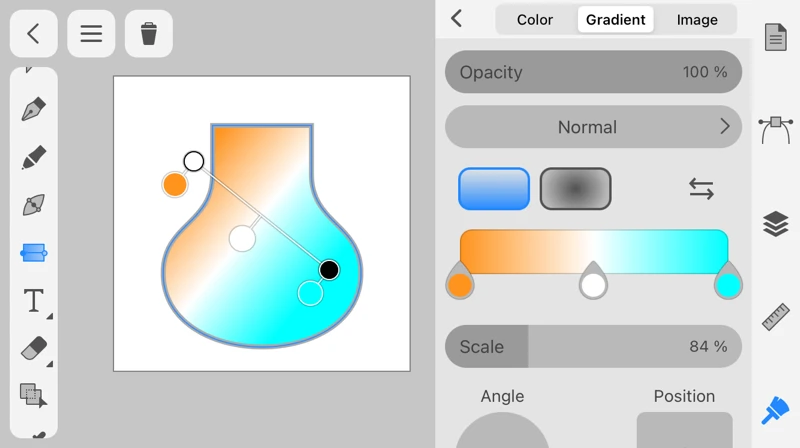Click the black gradient handle on canvas
Screen dimensions: 800x448
coord(329,269)
